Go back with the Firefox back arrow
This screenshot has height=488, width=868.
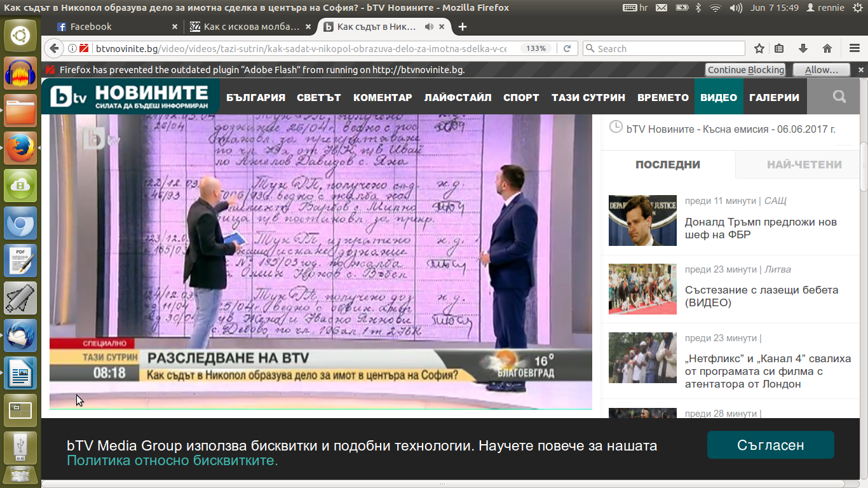click(54, 48)
